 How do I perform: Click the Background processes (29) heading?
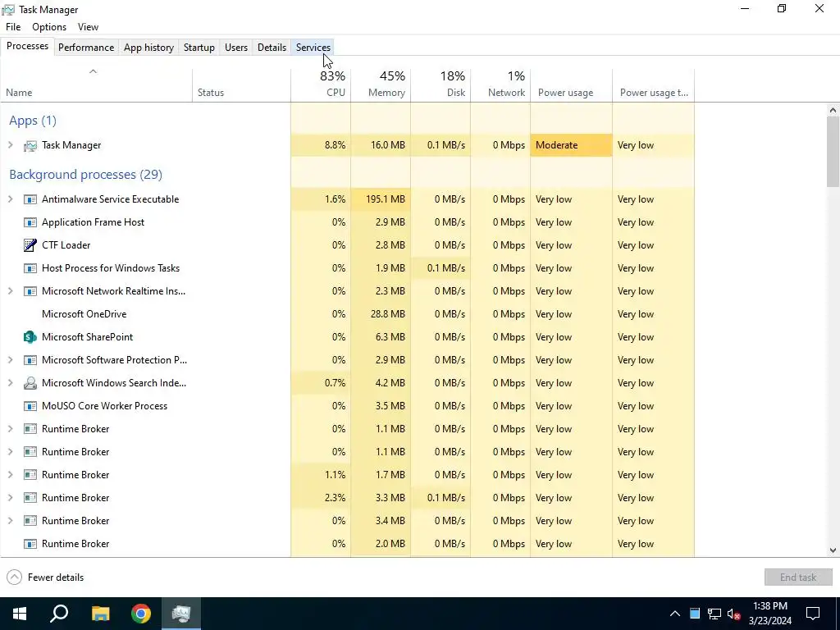pos(85,175)
